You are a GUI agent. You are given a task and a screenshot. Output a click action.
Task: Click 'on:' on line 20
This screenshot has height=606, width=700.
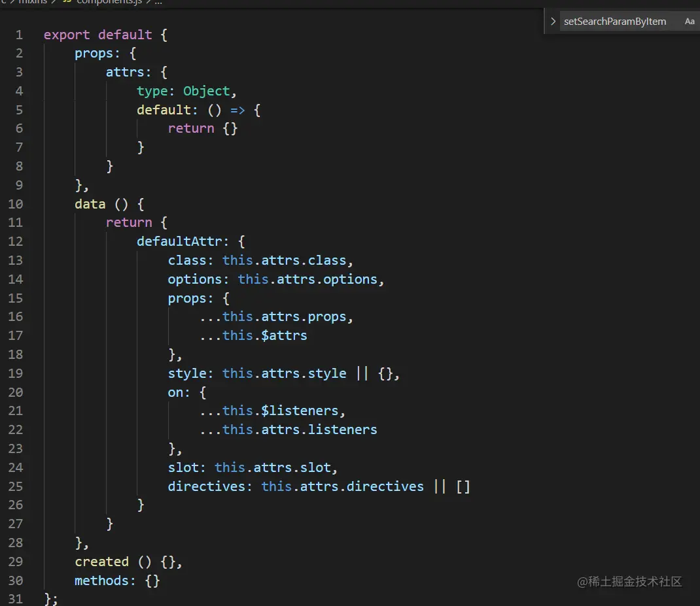point(179,392)
